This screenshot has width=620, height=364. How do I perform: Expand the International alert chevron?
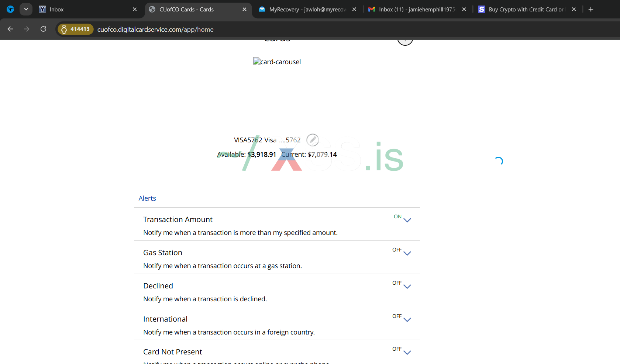tap(407, 319)
